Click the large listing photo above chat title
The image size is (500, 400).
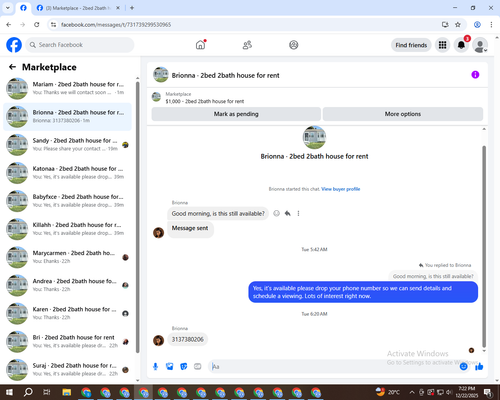[314, 137]
